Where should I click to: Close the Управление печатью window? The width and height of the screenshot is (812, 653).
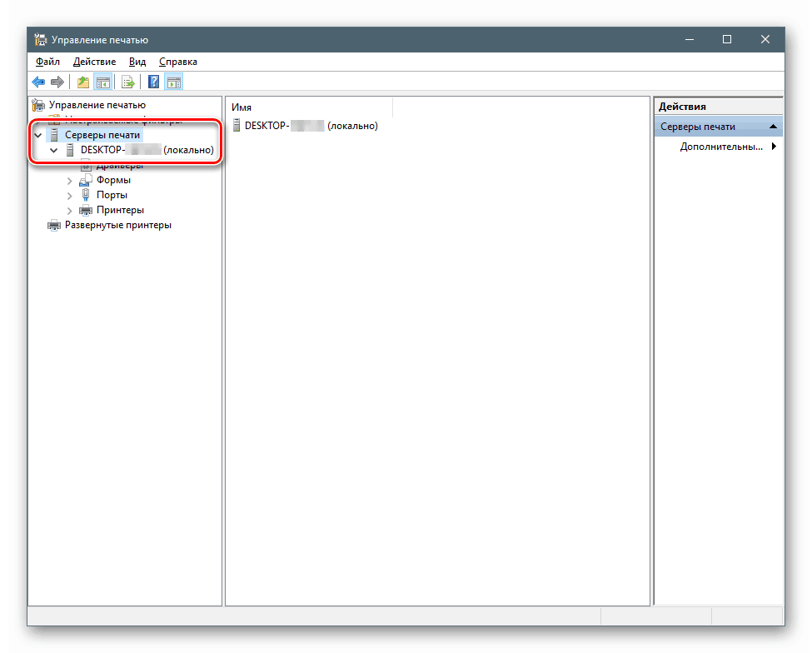coord(765,39)
